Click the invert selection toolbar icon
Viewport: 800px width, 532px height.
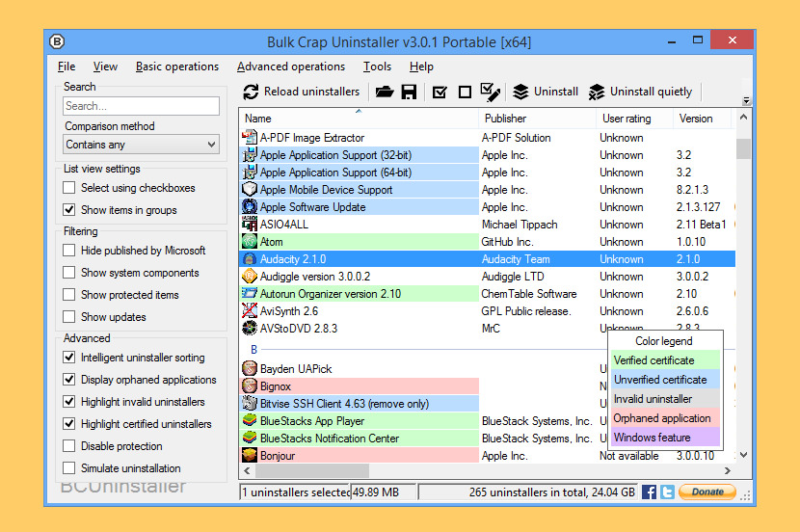pyautogui.click(x=491, y=92)
